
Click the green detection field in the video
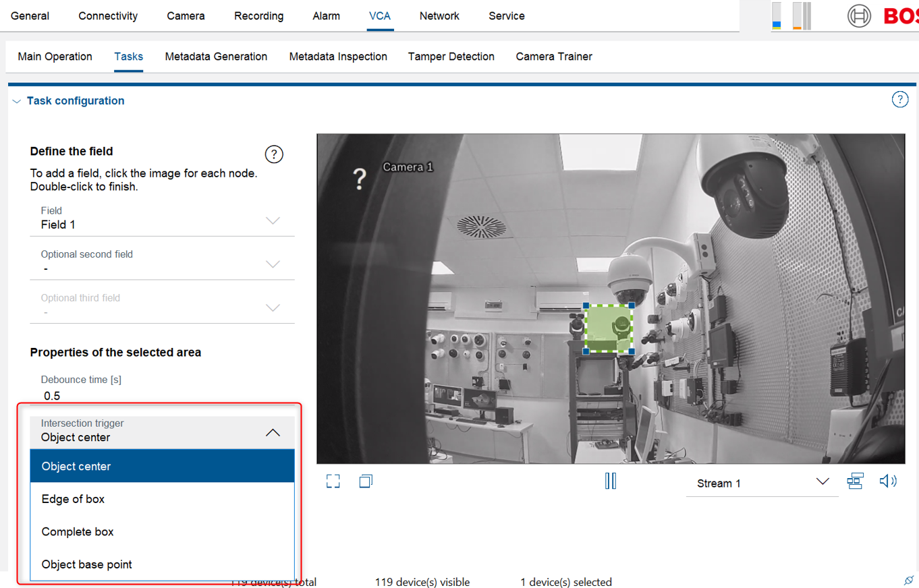click(608, 329)
